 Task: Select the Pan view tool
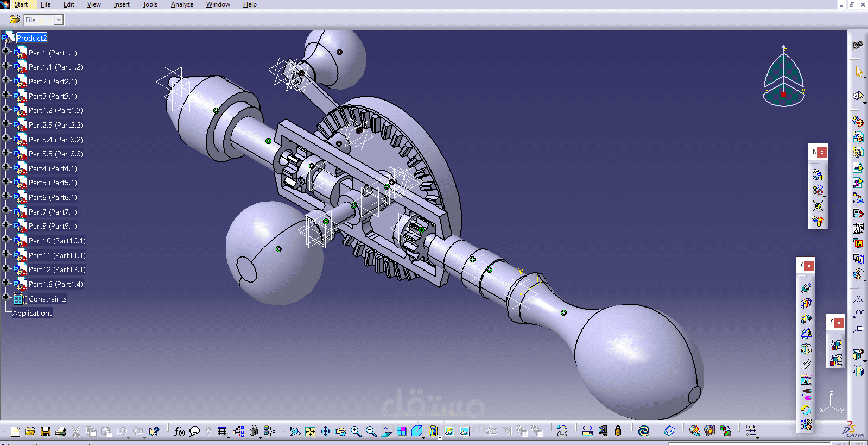point(325,431)
